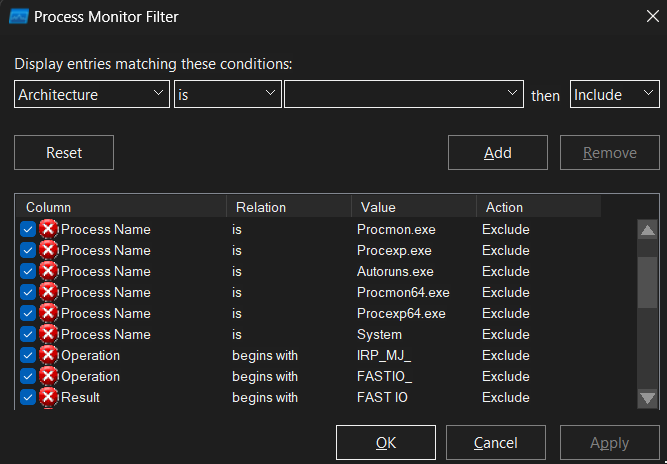Screen dimensions: 667x464
Task: Click the exclude icon for FAST IO result
Action: pyautogui.click(x=48, y=397)
